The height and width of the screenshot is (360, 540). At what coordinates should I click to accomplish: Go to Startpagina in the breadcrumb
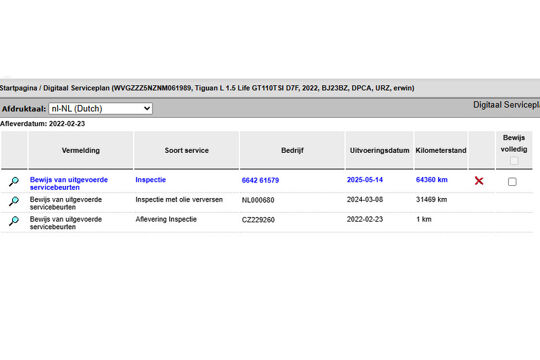click(18, 88)
